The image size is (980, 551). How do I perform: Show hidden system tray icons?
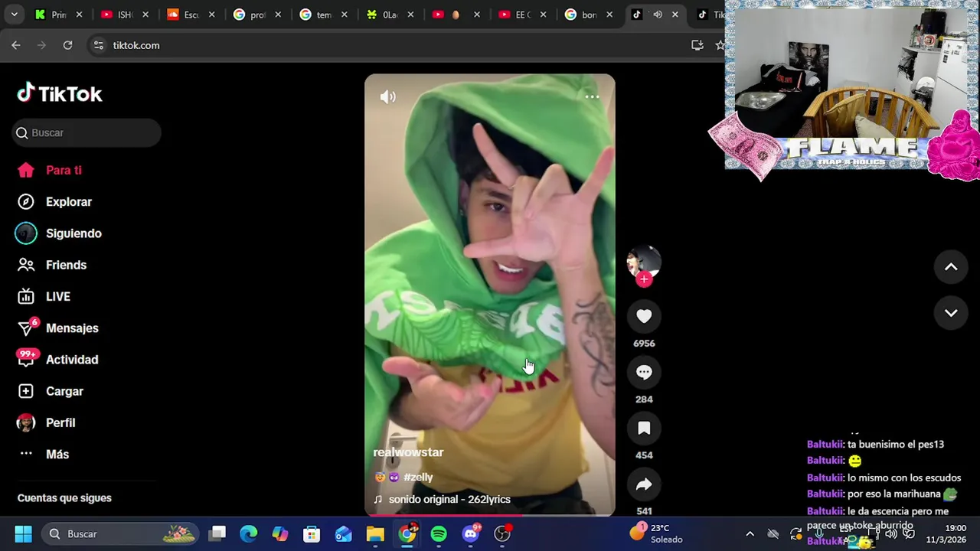point(750,533)
